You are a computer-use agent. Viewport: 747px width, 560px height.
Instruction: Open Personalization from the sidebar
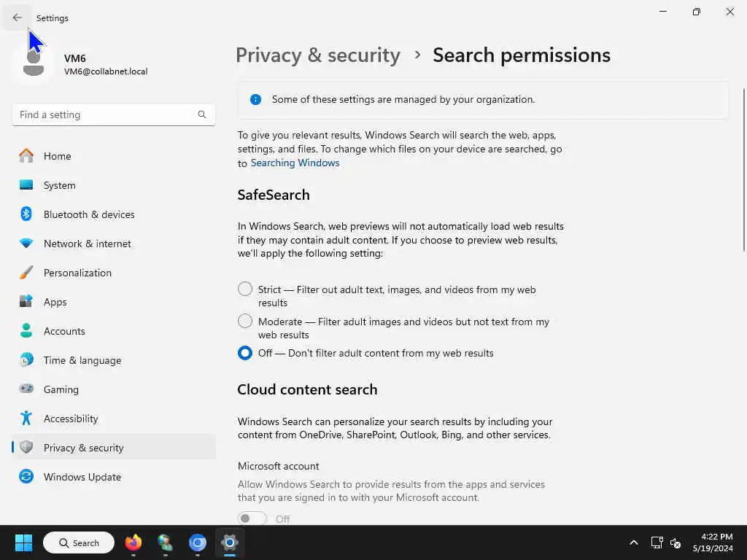(77, 273)
